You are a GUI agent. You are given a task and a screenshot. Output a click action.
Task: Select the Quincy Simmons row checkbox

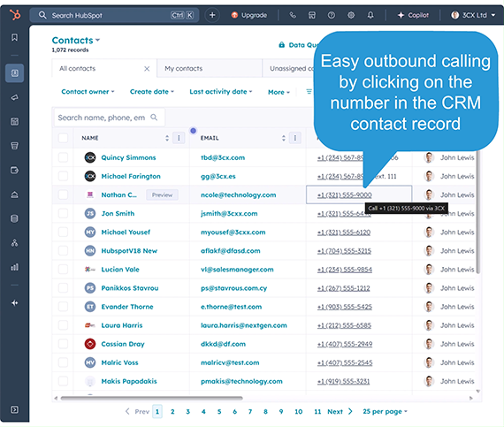tap(63, 157)
